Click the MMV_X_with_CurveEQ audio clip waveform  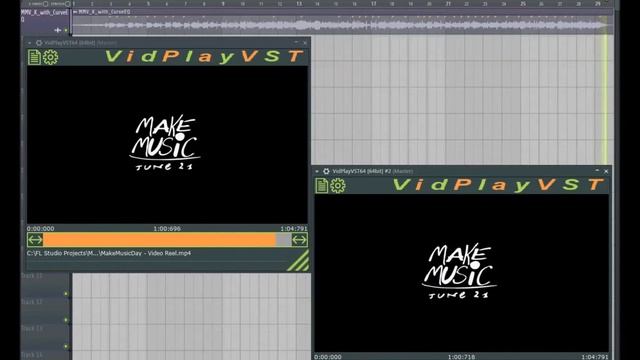click(342, 25)
